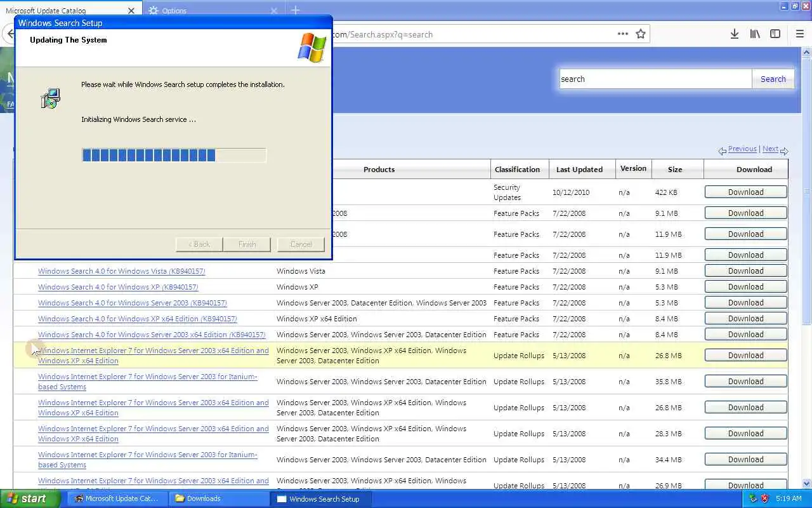Activate Microsoft Update Catalog taskbar button
812x508 pixels.
[117, 498]
